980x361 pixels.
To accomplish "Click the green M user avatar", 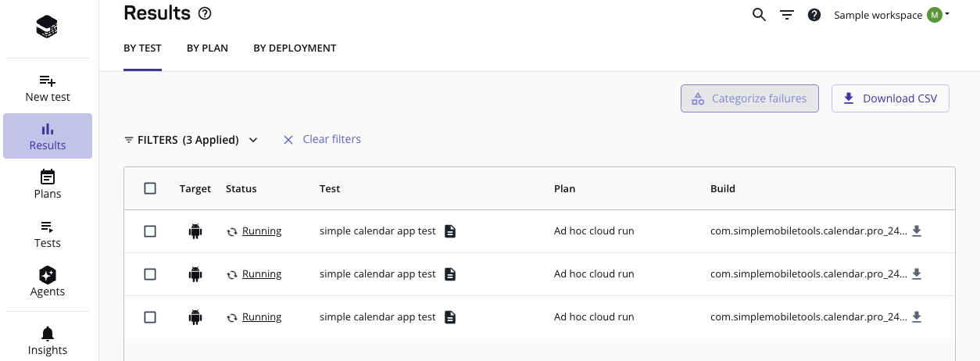I will [x=935, y=15].
